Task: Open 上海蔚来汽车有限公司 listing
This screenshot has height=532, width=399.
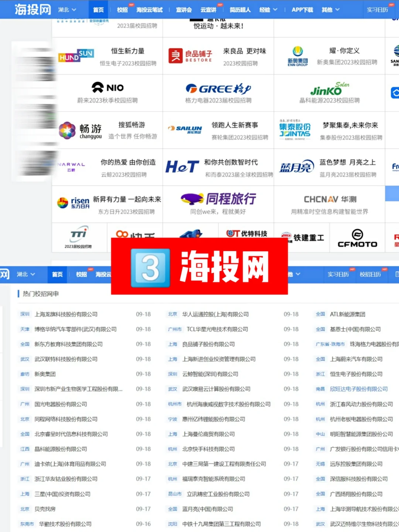Action: [356, 359]
